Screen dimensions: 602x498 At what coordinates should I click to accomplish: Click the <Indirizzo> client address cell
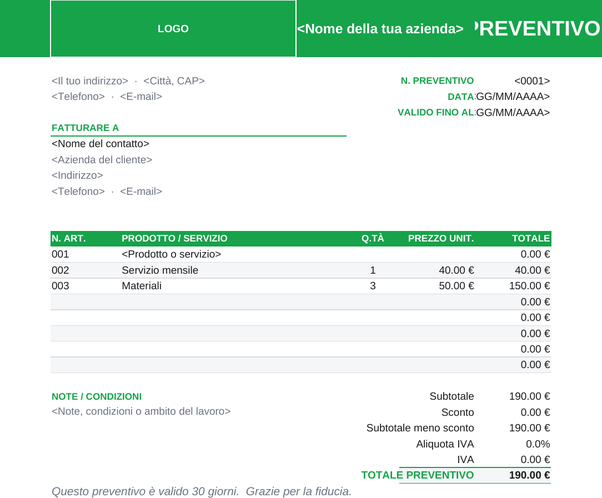77,175
